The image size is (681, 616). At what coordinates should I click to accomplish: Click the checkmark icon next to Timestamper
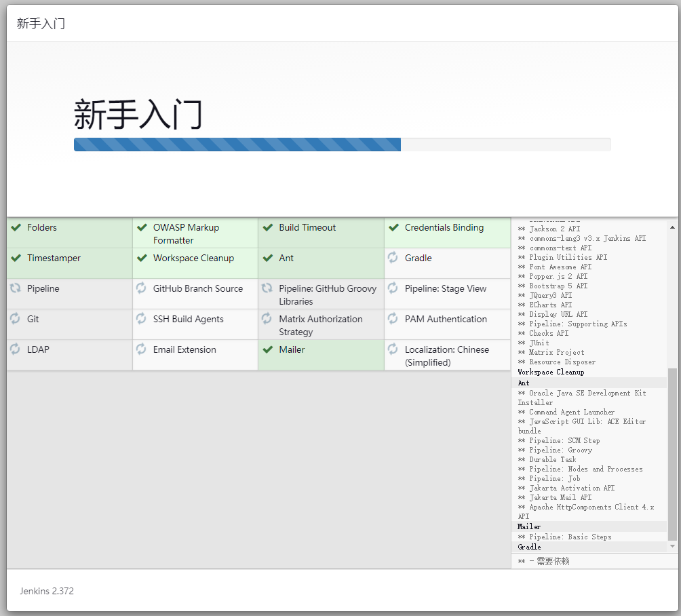[x=16, y=258]
